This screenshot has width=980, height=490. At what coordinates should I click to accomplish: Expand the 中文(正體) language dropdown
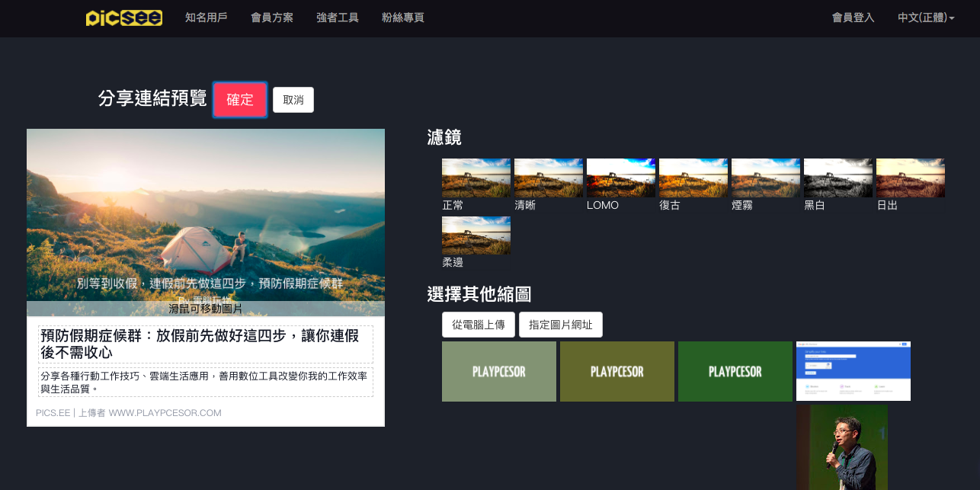[x=926, y=18]
